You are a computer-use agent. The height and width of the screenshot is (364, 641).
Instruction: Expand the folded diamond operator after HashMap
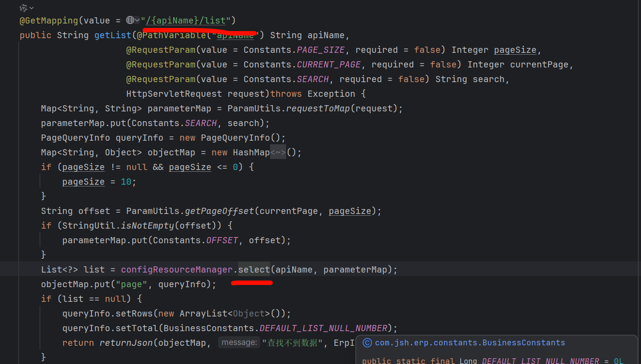[278, 152]
